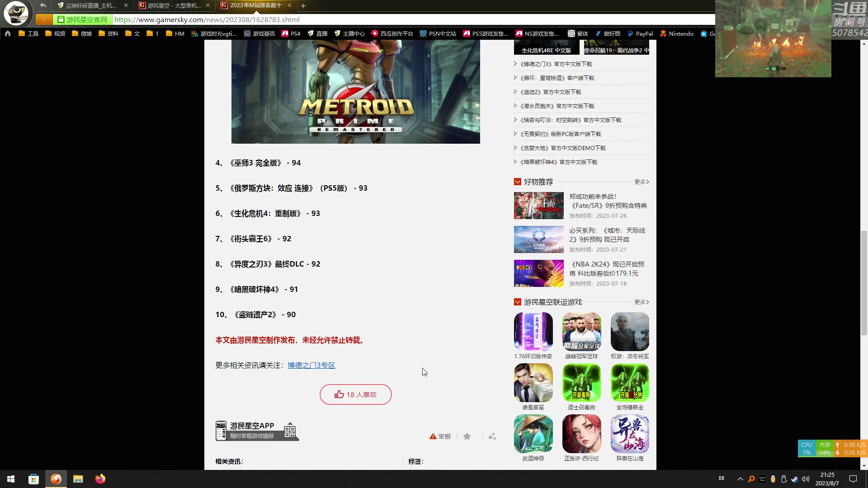Open the 资料 bookmarks folder
868x488 pixels.
pos(108,33)
